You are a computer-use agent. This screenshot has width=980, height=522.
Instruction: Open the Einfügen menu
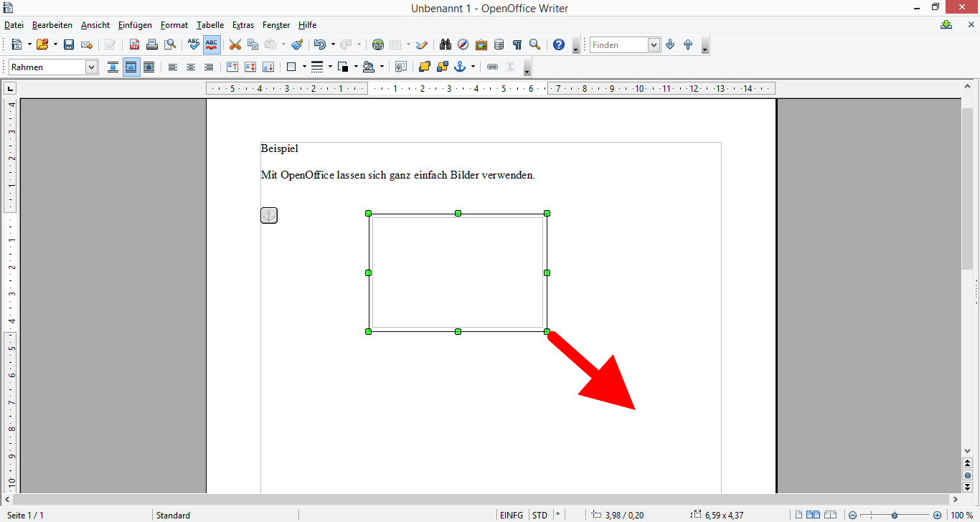click(x=135, y=25)
